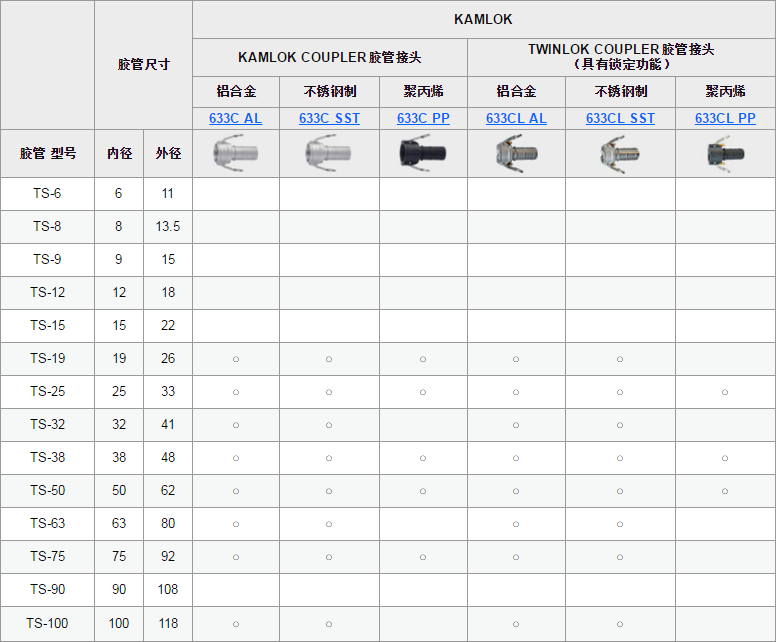
Task: Click the circle mark for TS-19 under 633C AL
Action: click(x=236, y=359)
